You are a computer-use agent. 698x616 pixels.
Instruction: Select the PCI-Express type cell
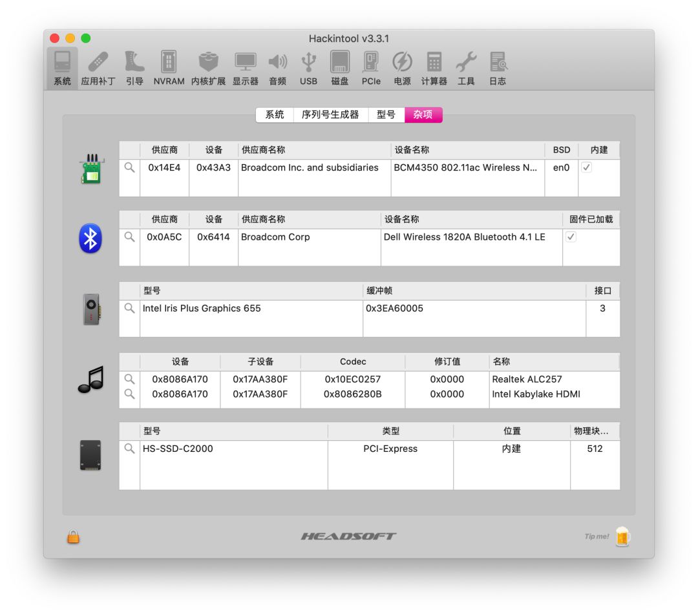tap(390, 449)
